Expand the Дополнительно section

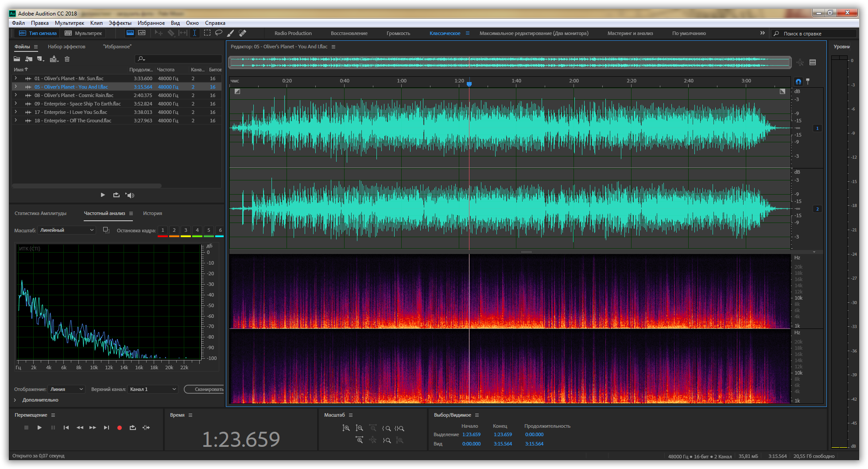click(15, 400)
